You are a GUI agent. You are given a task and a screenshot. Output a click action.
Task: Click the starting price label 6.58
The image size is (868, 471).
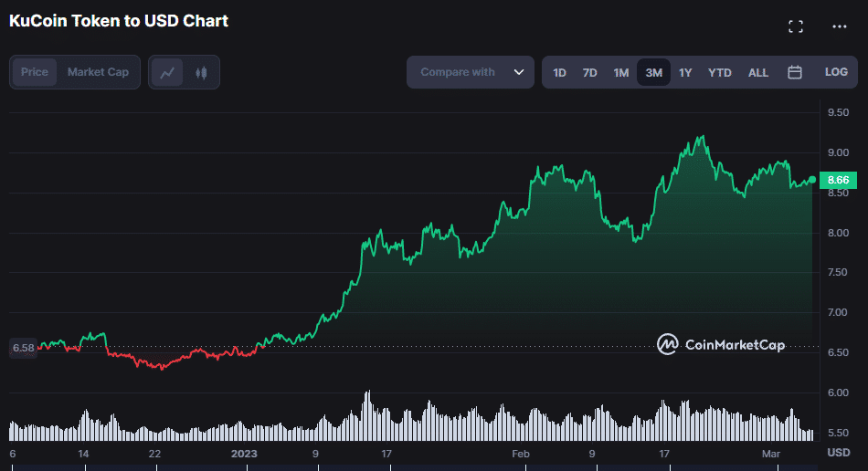[x=23, y=348]
